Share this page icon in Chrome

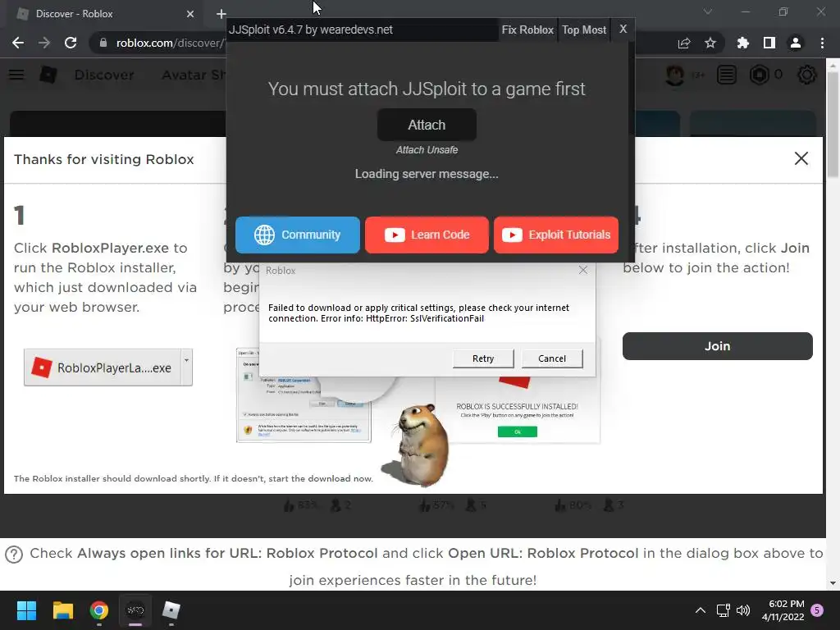tap(684, 43)
